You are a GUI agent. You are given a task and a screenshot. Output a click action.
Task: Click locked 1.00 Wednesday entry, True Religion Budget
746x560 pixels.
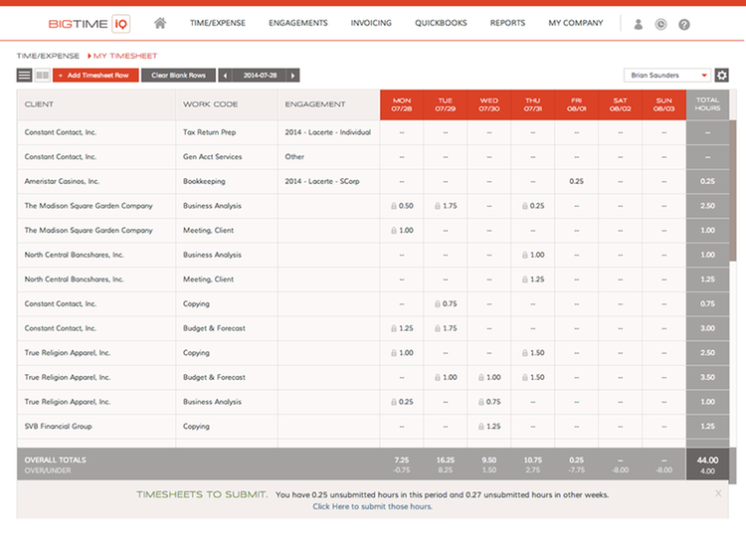[x=489, y=377]
